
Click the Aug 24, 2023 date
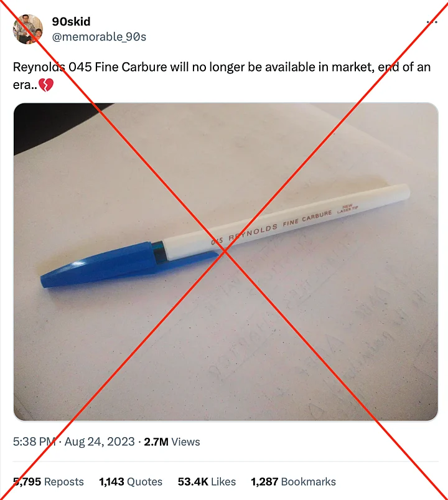[x=100, y=441]
